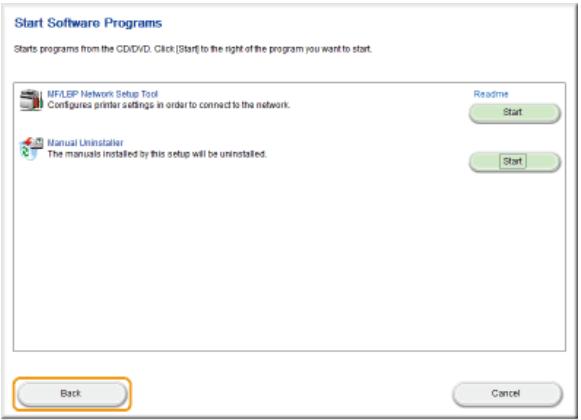The image size is (581, 420).
Task: Click the word [Start] in instruction sentence
Action: tap(188, 49)
